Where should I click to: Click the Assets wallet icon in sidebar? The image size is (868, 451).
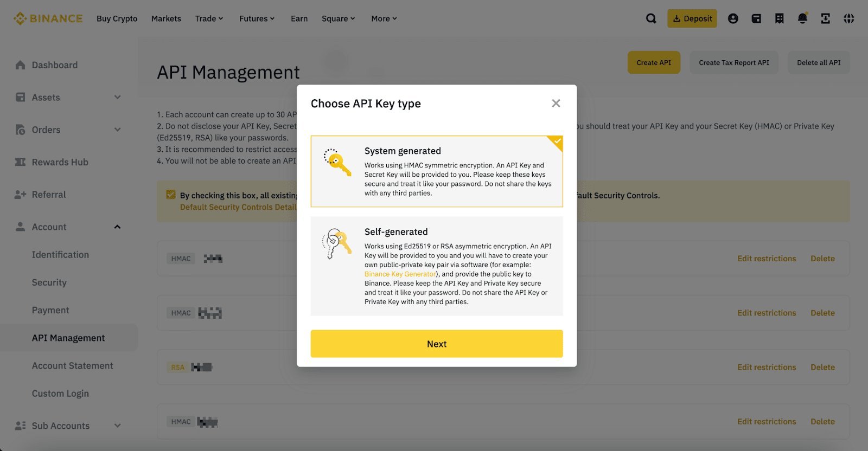[20, 98]
